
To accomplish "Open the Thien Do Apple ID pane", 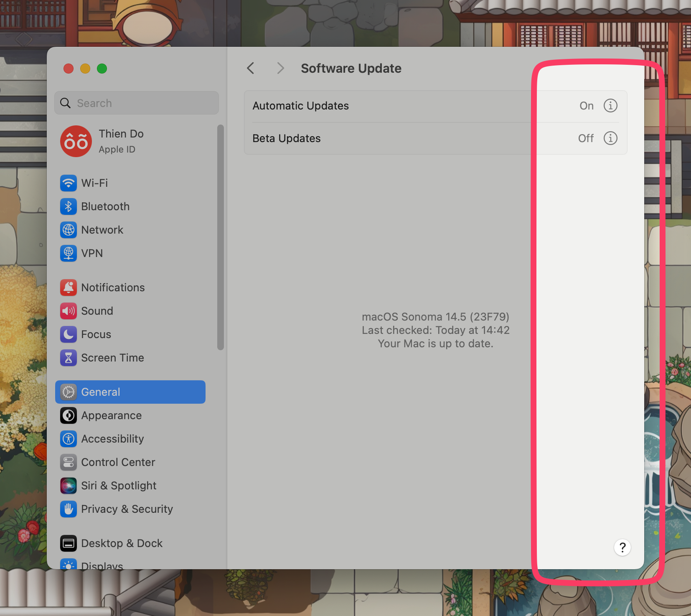I will click(130, 141).
